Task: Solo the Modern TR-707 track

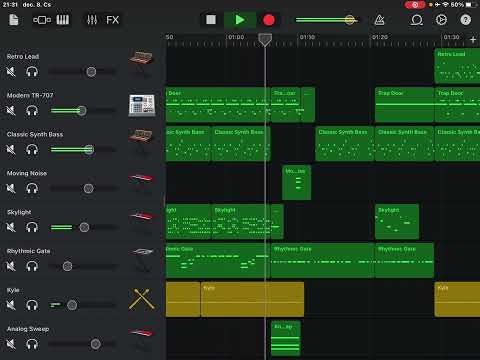Action: [x=32, y=111]
